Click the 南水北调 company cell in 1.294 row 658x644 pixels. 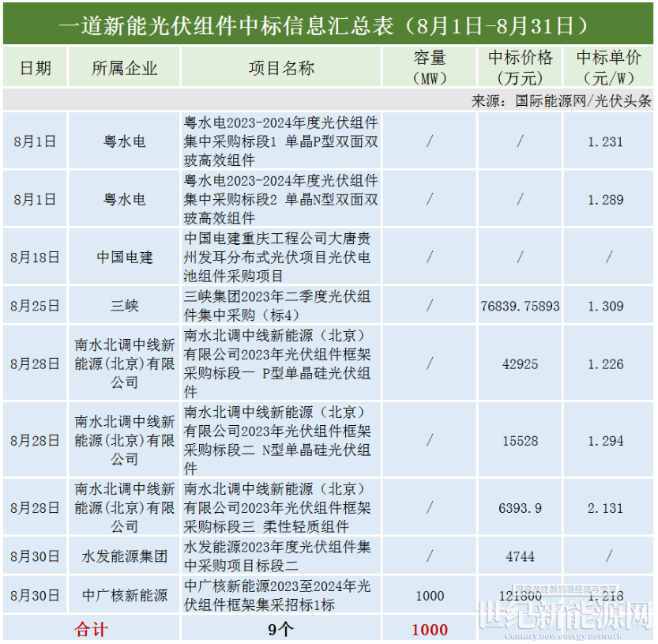tap(124, 440)
